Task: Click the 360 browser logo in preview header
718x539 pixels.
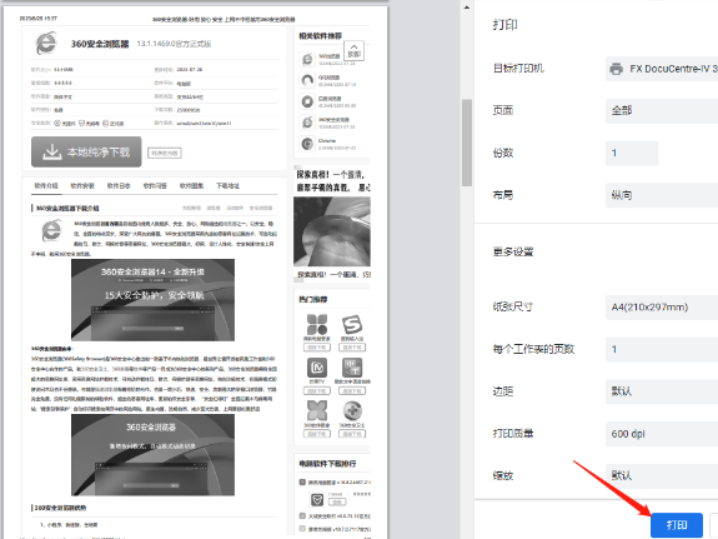Action: click(46, 44)
